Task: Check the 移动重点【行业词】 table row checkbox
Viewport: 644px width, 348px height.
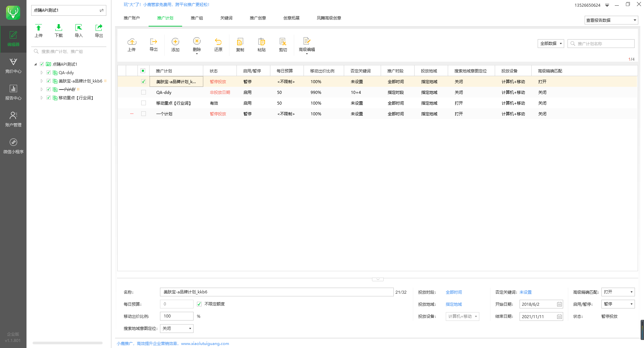Action: point(144,103)
